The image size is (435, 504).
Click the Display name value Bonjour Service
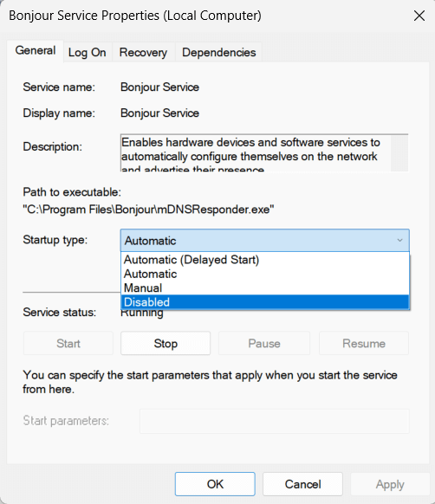coord(159,113)
